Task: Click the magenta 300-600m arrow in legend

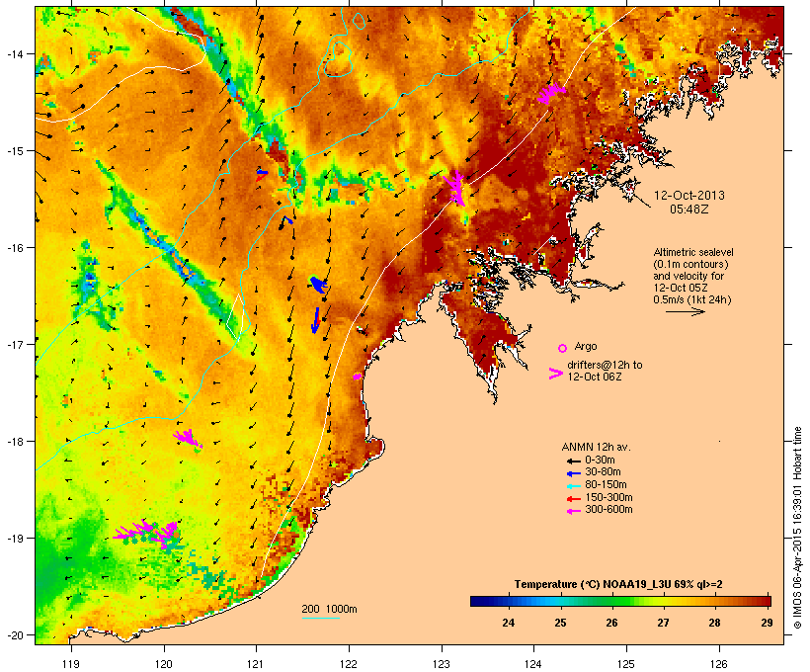Action: (x=573, y=511)
